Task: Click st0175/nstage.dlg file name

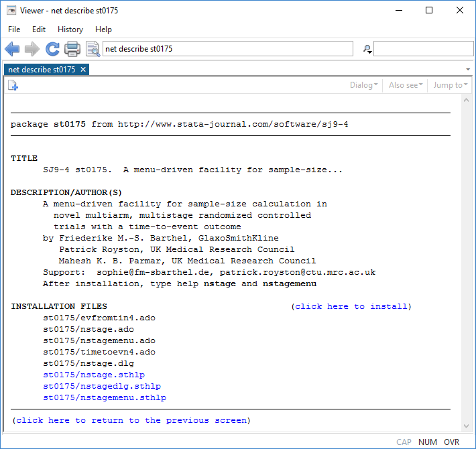Action: 88,363
